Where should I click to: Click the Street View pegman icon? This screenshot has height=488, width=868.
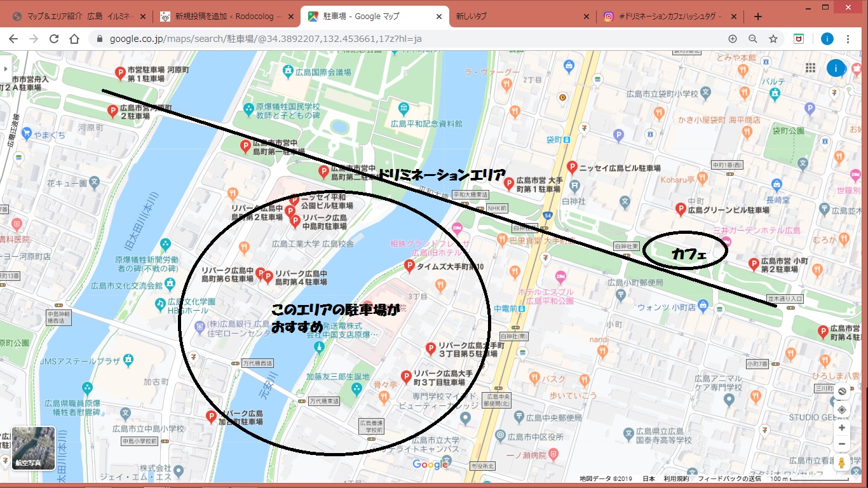pos(842,463)
